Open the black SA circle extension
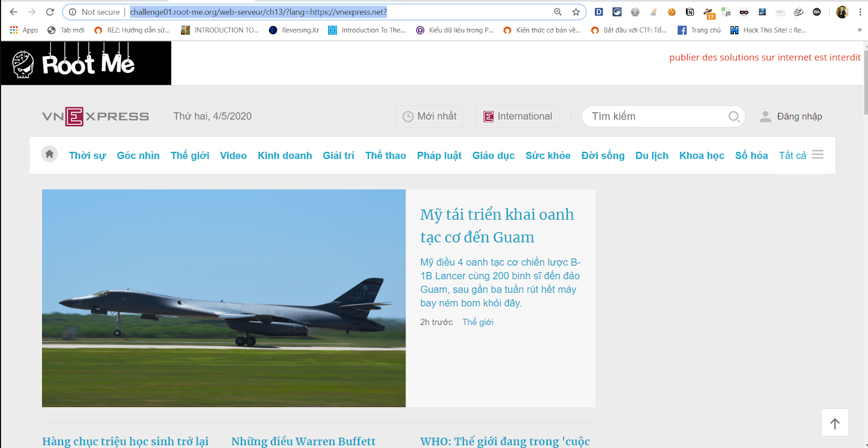The width and height of the screenshot is (868, 448). [x=817, y=12]
